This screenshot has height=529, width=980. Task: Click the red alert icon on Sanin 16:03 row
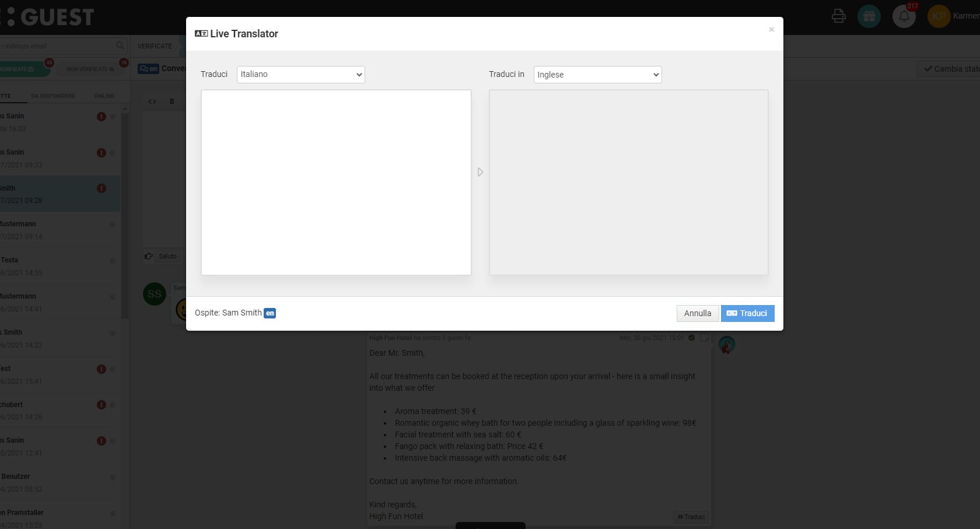[x=101, y=117]
